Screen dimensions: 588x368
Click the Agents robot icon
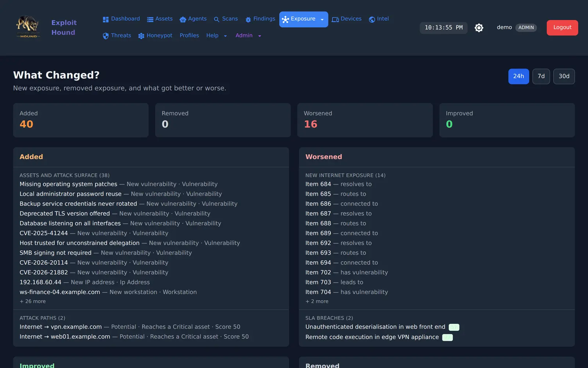click(183, 20)
